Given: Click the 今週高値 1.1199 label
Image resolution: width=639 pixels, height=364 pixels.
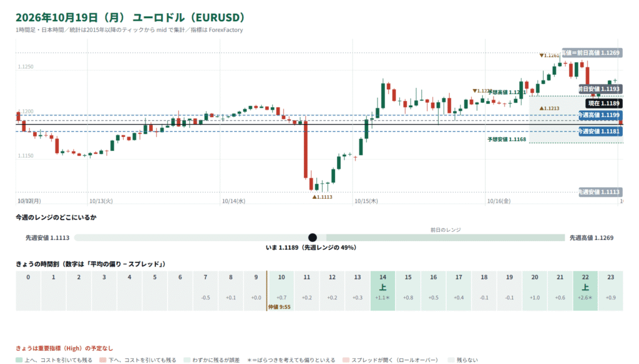Looking at the screenshot, I should (600, 115).
